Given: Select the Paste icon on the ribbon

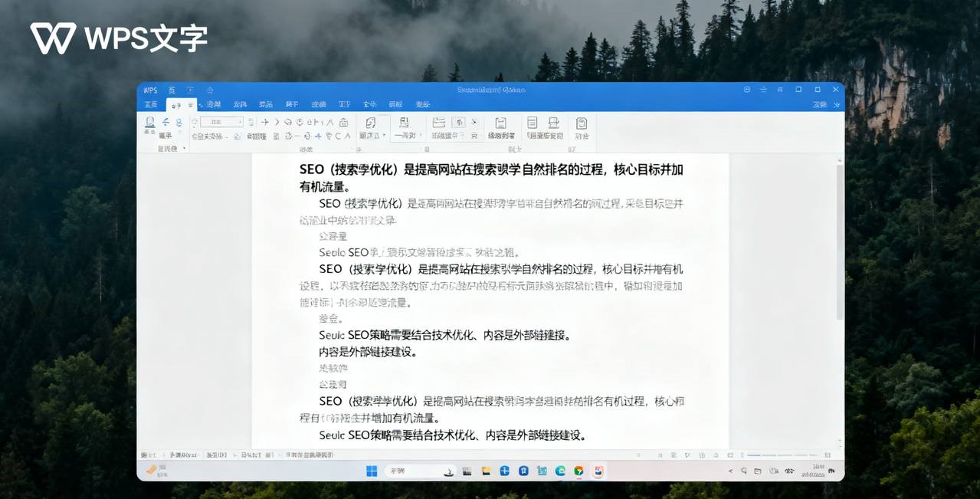Looking at the screenshot, I should [149, 123].
